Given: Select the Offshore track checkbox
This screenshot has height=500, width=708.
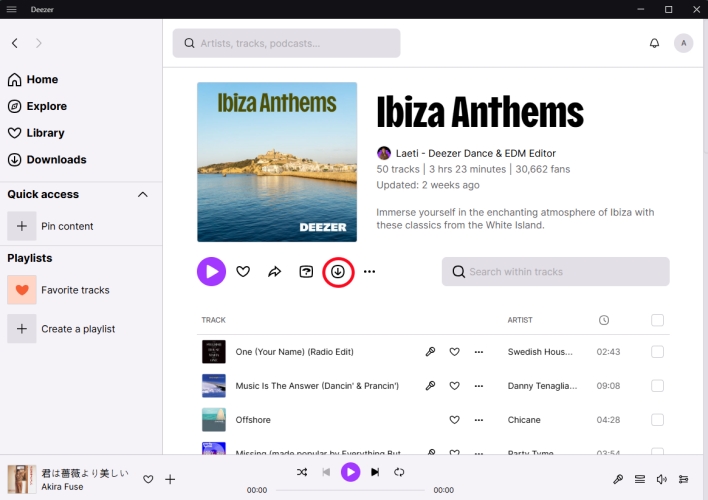Looking at the screenshot, I should pyautogui.click(x=657, y=420).
